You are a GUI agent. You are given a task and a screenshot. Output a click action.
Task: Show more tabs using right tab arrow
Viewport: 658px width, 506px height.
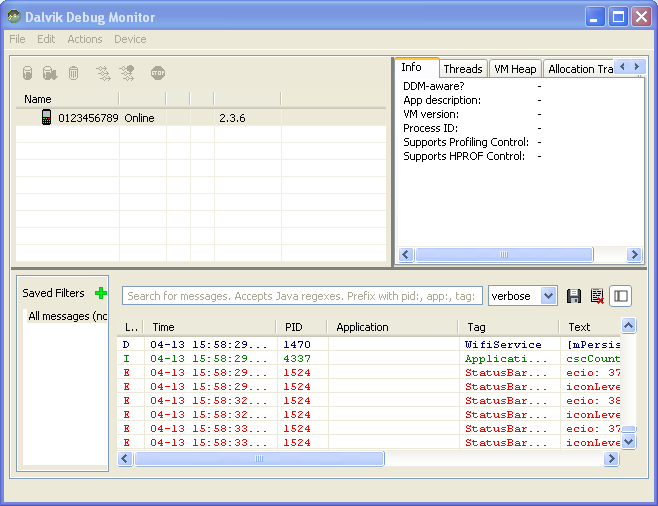click(636, 67)
